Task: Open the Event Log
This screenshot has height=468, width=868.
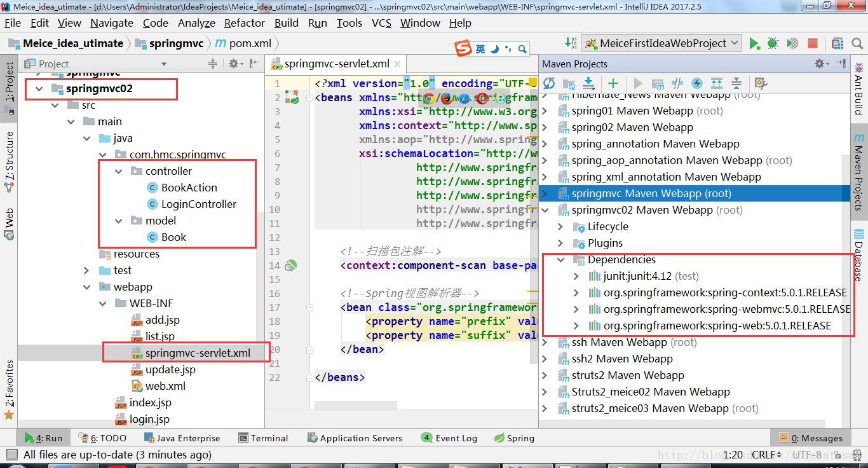Action: point(449,438)
